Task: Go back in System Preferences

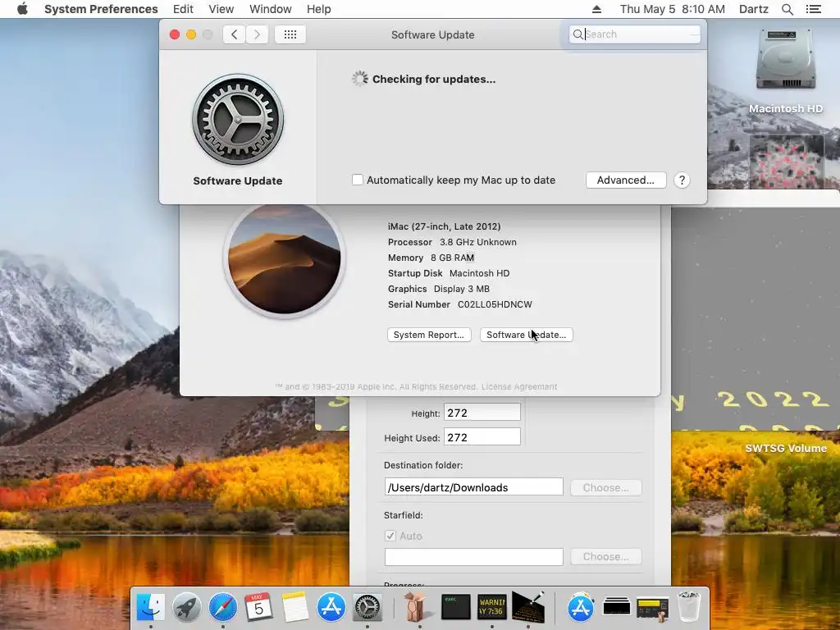Action: point(234,34)
